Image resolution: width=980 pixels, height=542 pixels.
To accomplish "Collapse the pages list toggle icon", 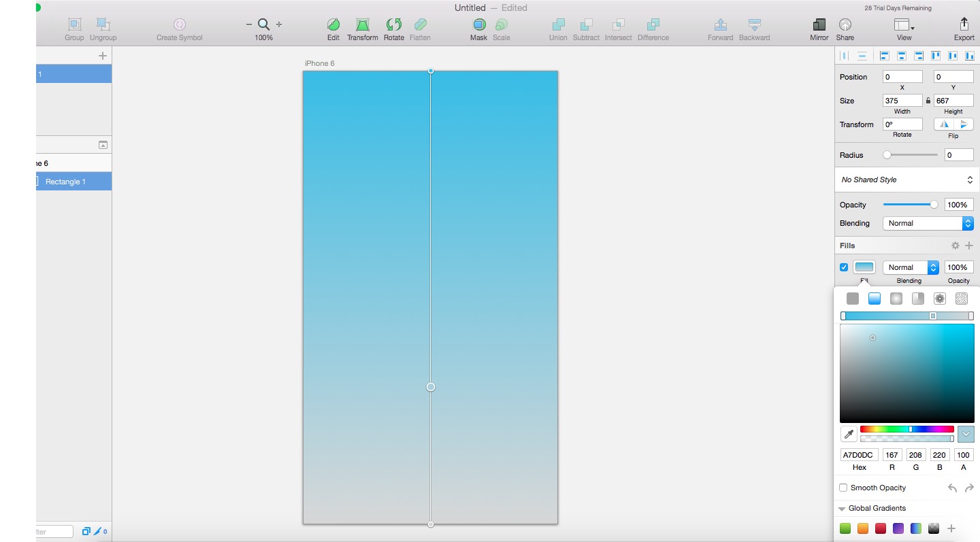I will (103, 145).
